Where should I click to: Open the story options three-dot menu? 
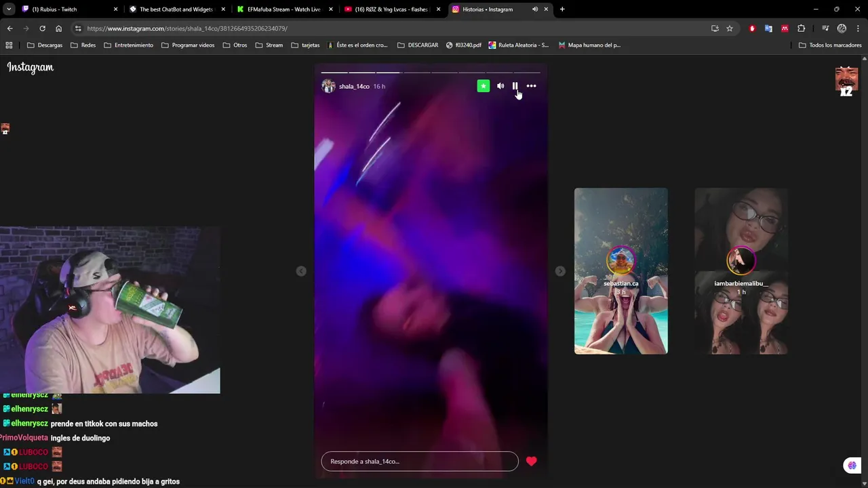[x=531, y=86]
